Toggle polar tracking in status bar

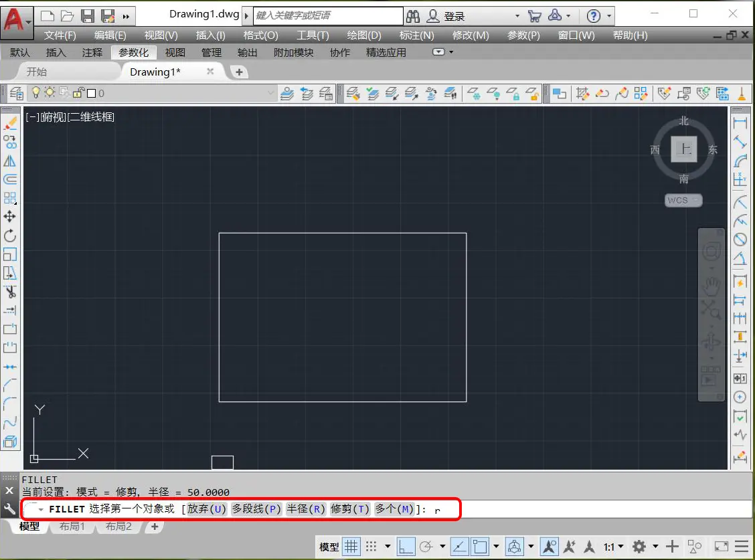[x=426, y=547]
